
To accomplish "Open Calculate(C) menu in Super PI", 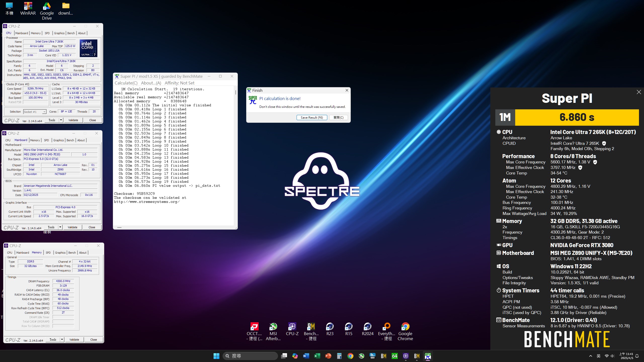I will point(126,83).
